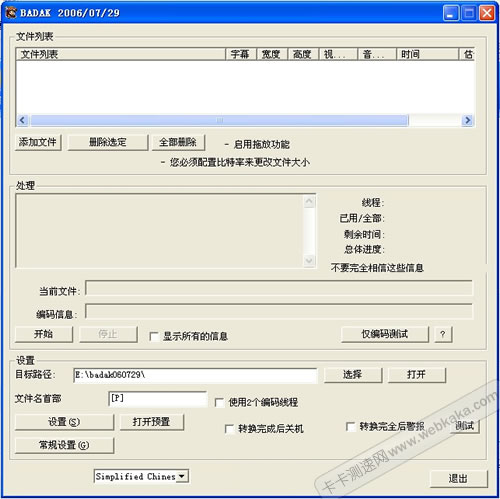Image resolution: width=500 pixels, height=499 pixels.
Task: Click the 音... column header
Action: (x=377, y=54)
